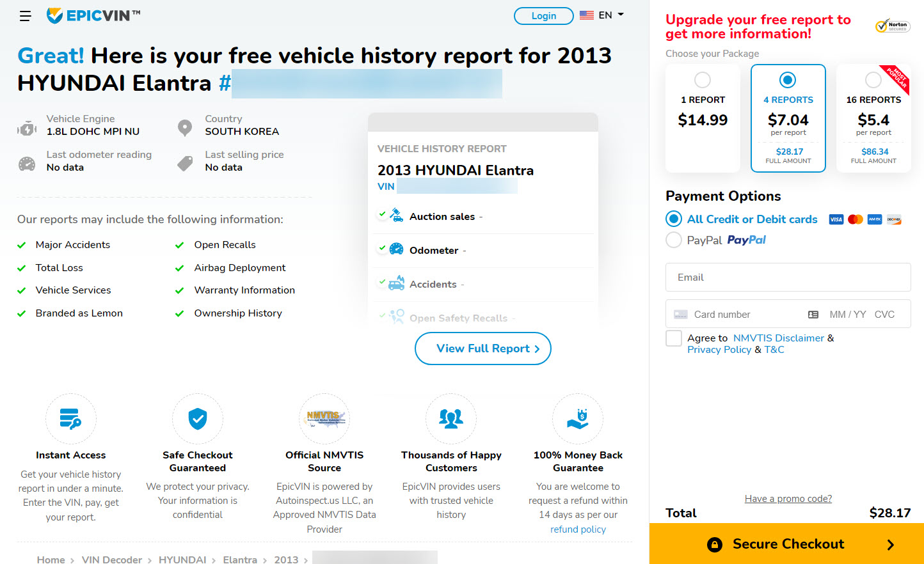Click the Login button
Viewport: 924px width, 564px height.
(x=544, y=16)
